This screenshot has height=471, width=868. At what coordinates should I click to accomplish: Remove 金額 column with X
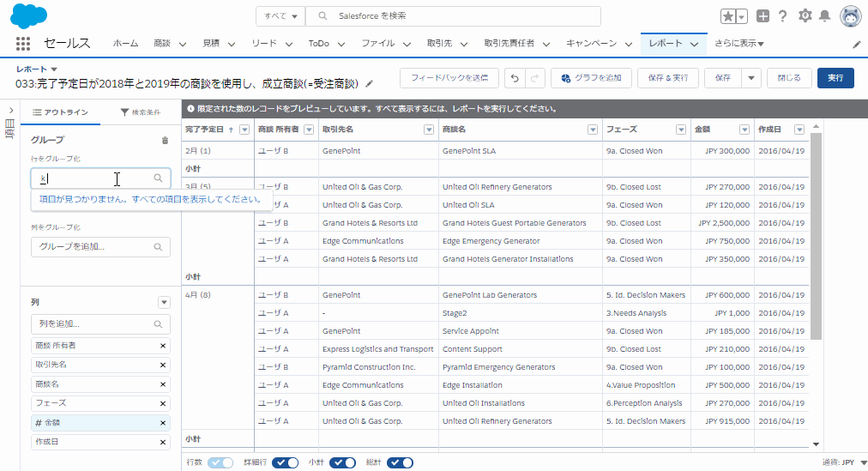coord(163,423)
